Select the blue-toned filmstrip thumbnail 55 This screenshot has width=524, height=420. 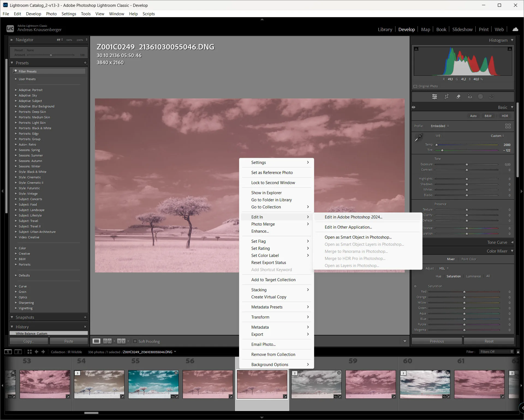point(153,384)
